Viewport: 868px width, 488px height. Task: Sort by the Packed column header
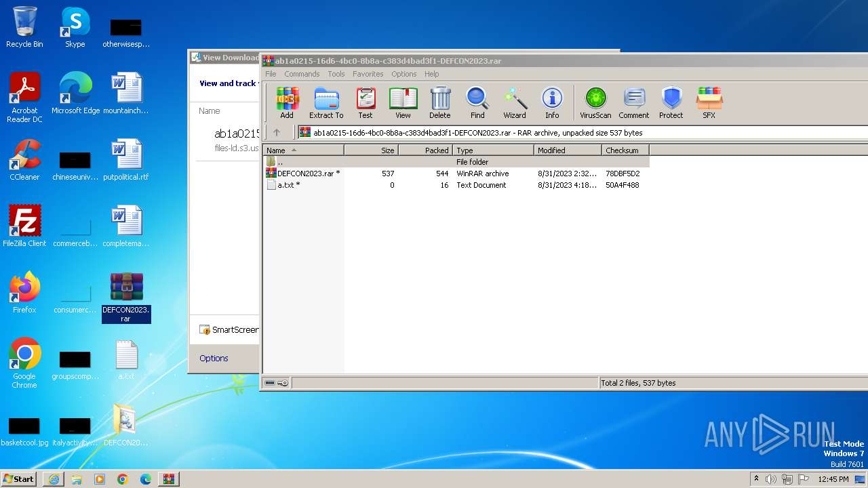pos(426,150)
